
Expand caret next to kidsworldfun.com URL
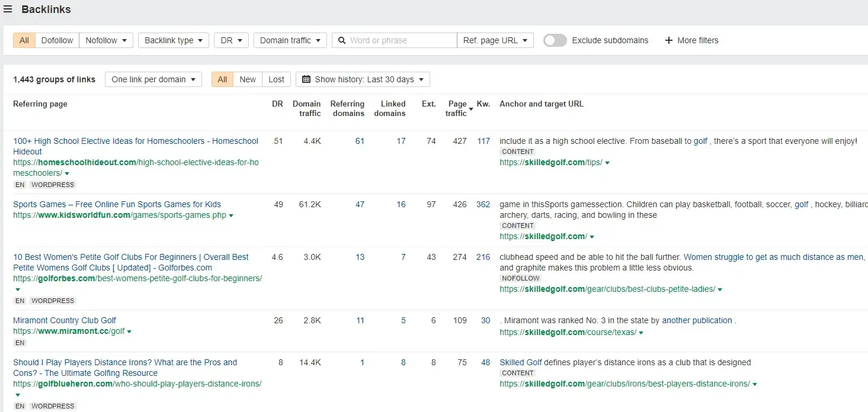231,215
